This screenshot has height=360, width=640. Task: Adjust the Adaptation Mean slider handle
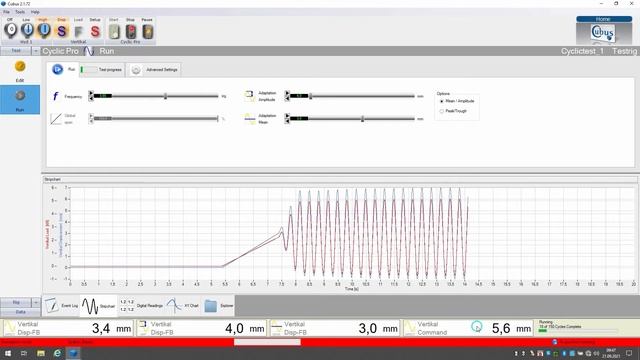(x=362, y=119)
